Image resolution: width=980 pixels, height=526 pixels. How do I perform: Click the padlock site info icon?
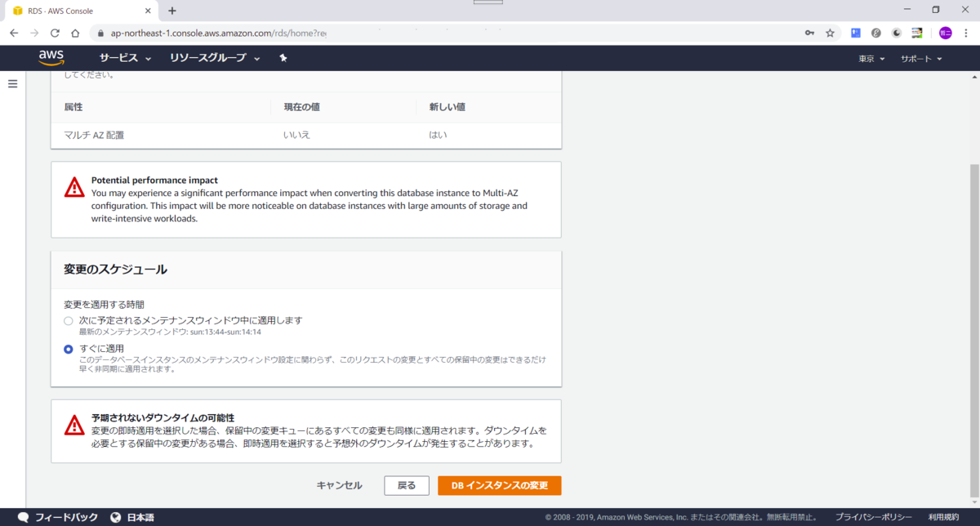(100, 33)
